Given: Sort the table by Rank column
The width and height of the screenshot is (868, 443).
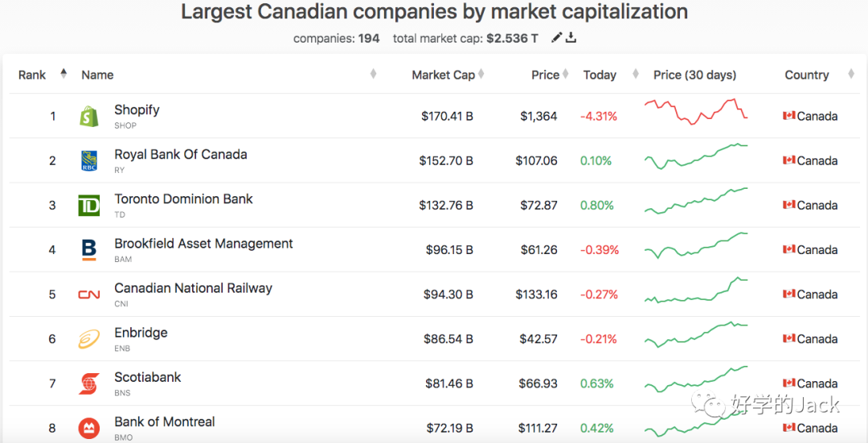Looking at the screenshot, I should [x=63, y=74].
